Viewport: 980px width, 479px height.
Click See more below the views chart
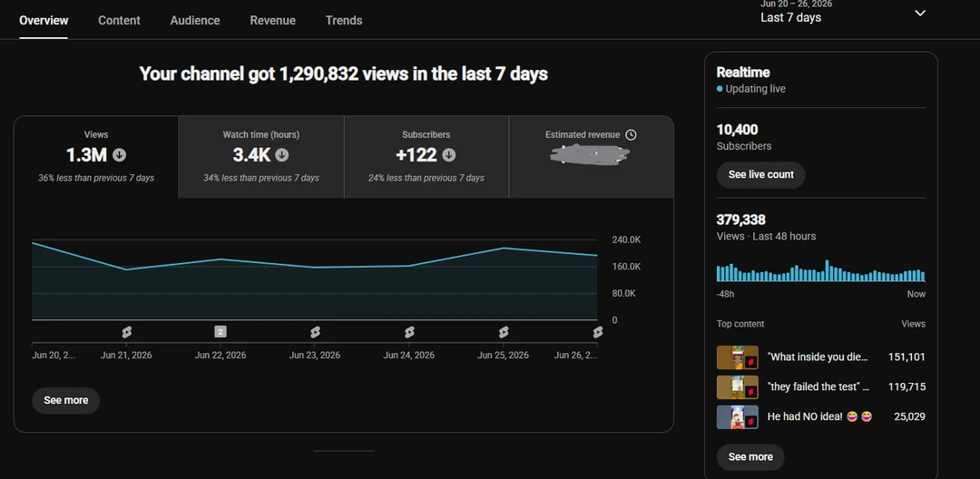tap(65, 400)
